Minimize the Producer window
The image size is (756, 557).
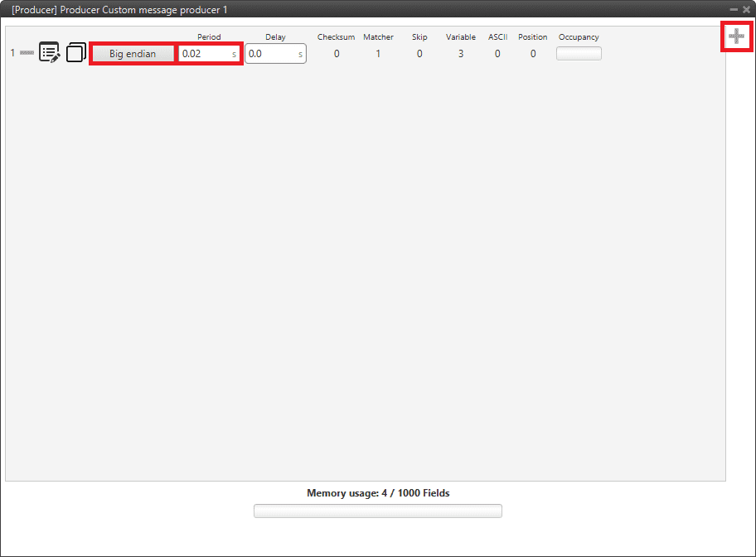[734, 9]
